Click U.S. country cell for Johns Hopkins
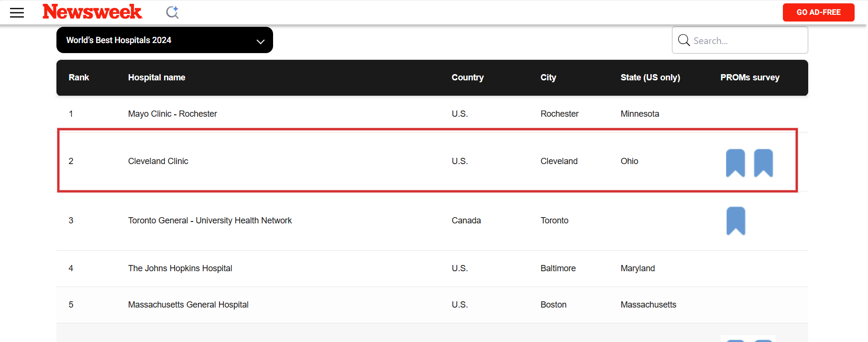868x342 pixels. 460,268
